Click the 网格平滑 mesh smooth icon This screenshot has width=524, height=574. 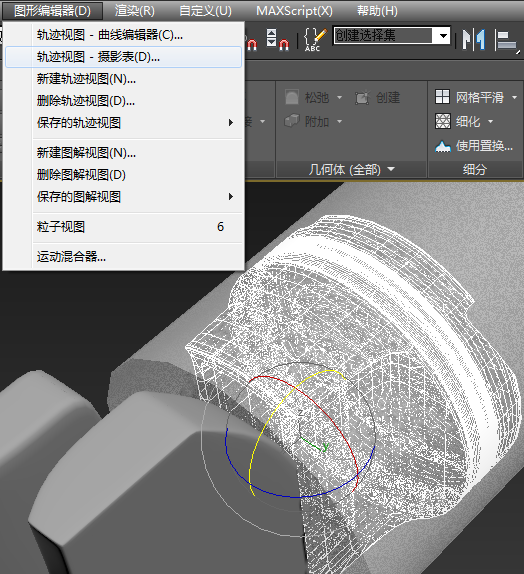442,97
